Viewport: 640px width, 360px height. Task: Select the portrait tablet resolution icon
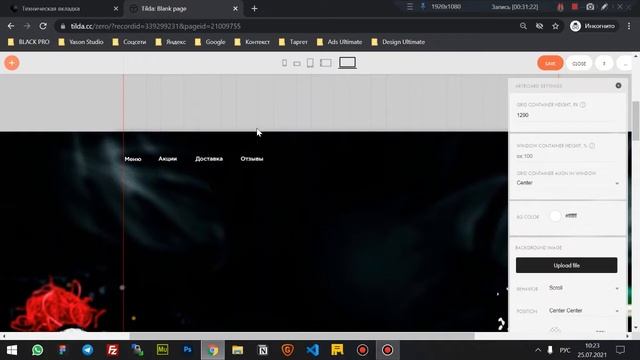(310, 63)
